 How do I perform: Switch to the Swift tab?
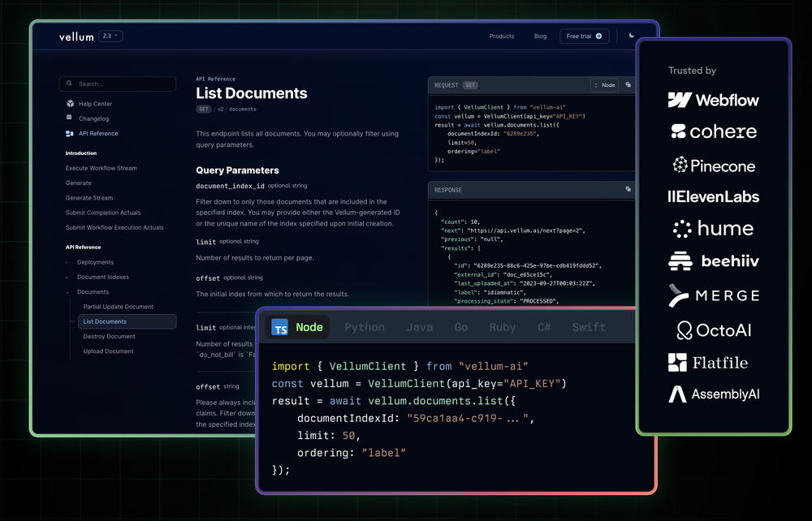(589, 327)
